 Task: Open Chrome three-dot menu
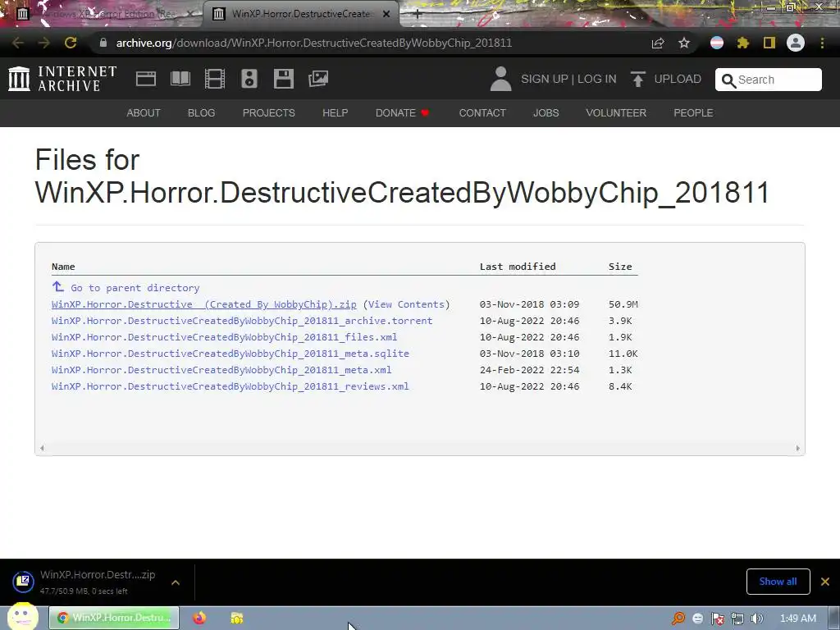(x=822, y=43)
